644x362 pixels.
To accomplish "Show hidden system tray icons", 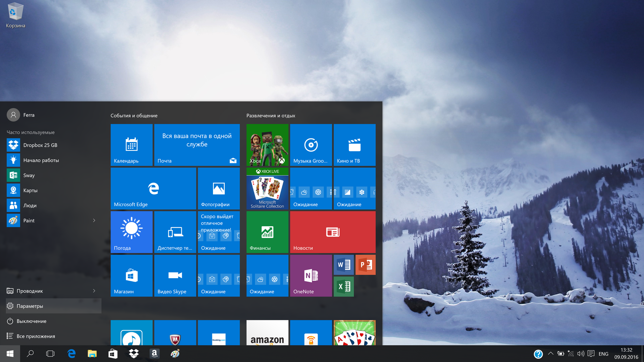I will (x=550, y=354).
